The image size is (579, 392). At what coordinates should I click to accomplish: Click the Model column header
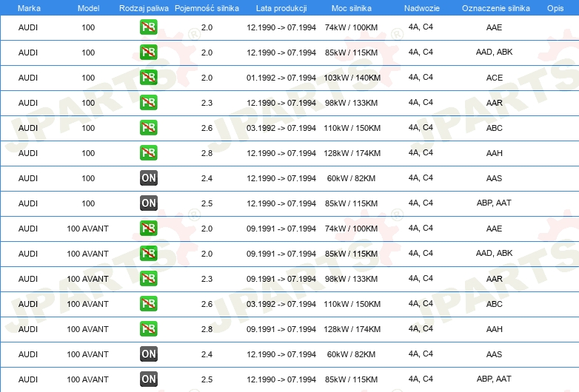pyautogui.click(x=88, y=8)
